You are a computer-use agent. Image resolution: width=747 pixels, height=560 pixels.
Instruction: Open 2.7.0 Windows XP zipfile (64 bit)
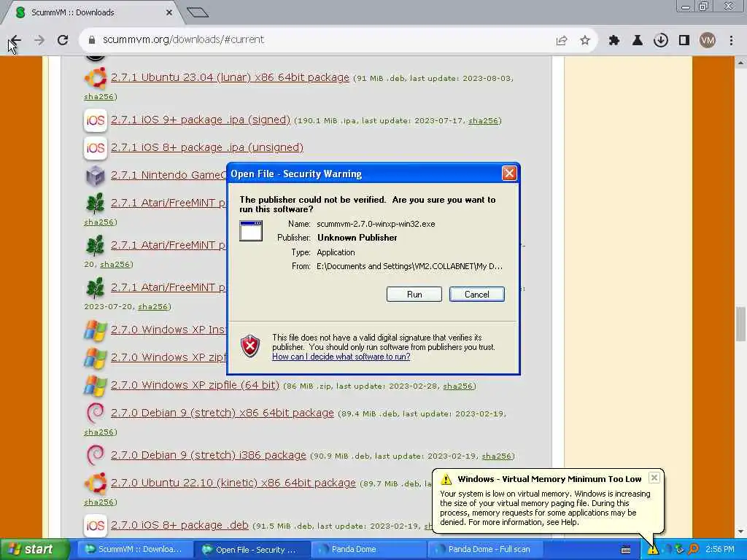tap(195, 385)
